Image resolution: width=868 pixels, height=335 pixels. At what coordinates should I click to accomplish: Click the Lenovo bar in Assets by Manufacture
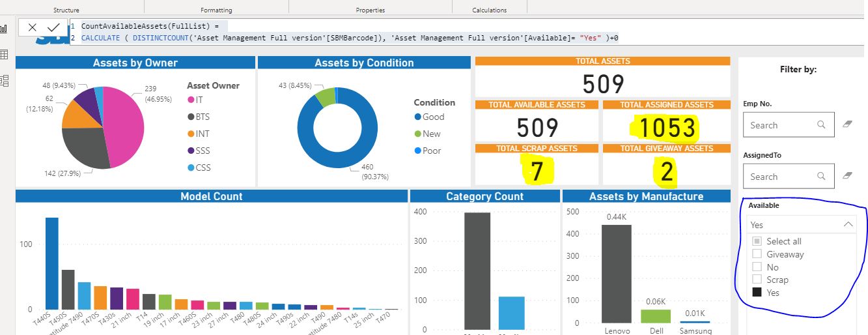[x=616, y=274]
